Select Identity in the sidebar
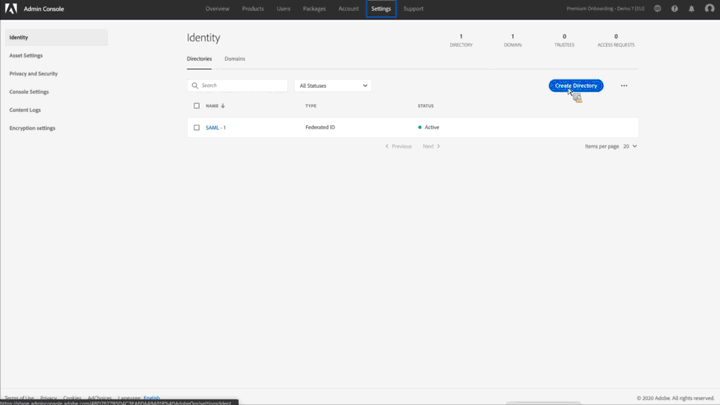 56,38
